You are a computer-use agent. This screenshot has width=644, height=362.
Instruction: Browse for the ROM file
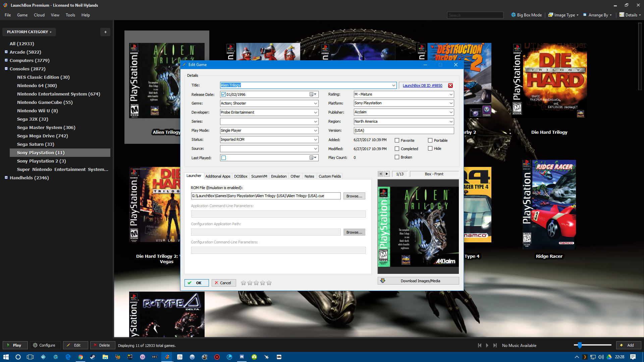(x=354, y=196)
